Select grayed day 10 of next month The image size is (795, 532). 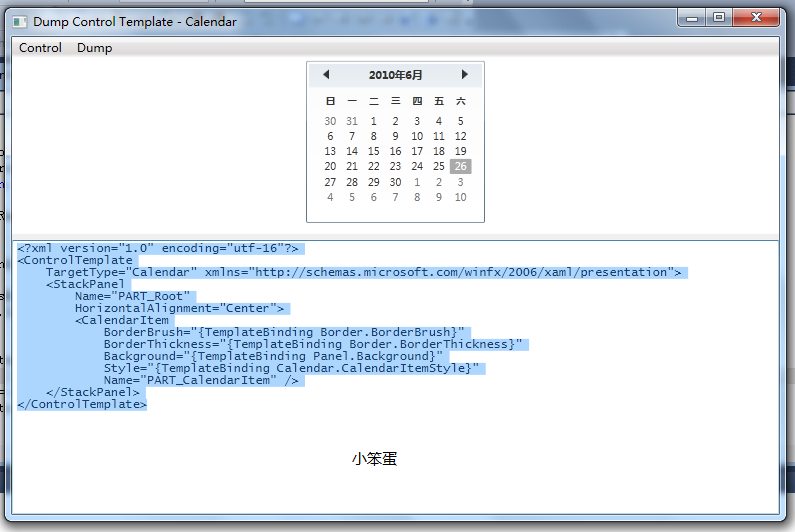click(x=460, y=197)
